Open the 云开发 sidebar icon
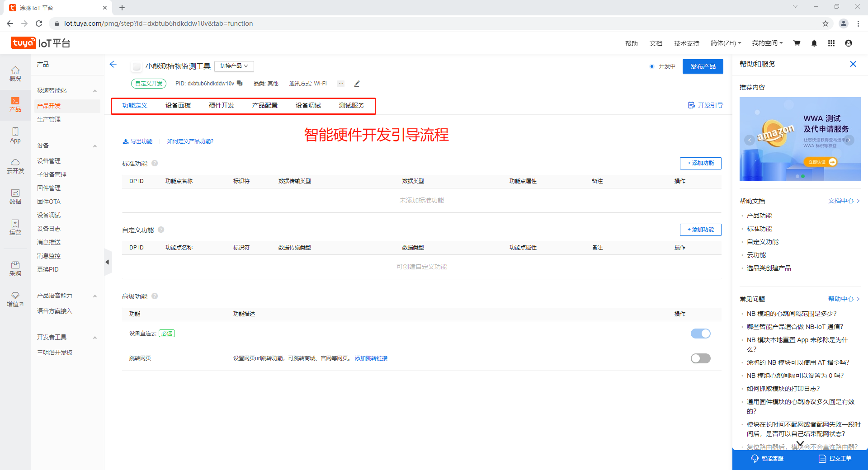The width and height of the screenshot is (868, 470). coord(15,166)
